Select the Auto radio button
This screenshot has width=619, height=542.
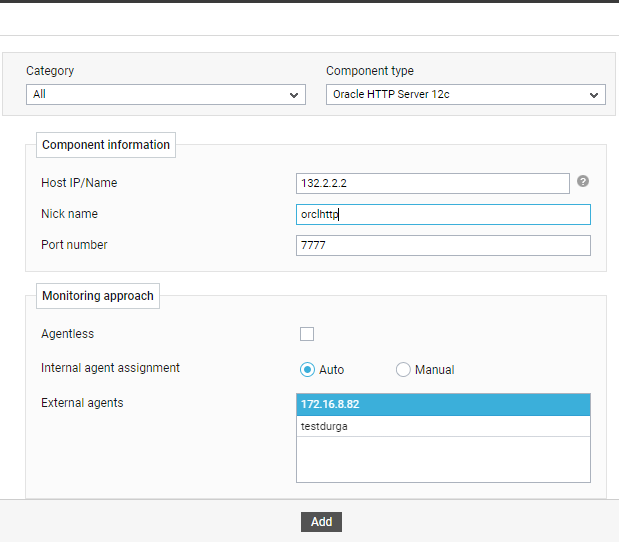[x=307, y=369]
